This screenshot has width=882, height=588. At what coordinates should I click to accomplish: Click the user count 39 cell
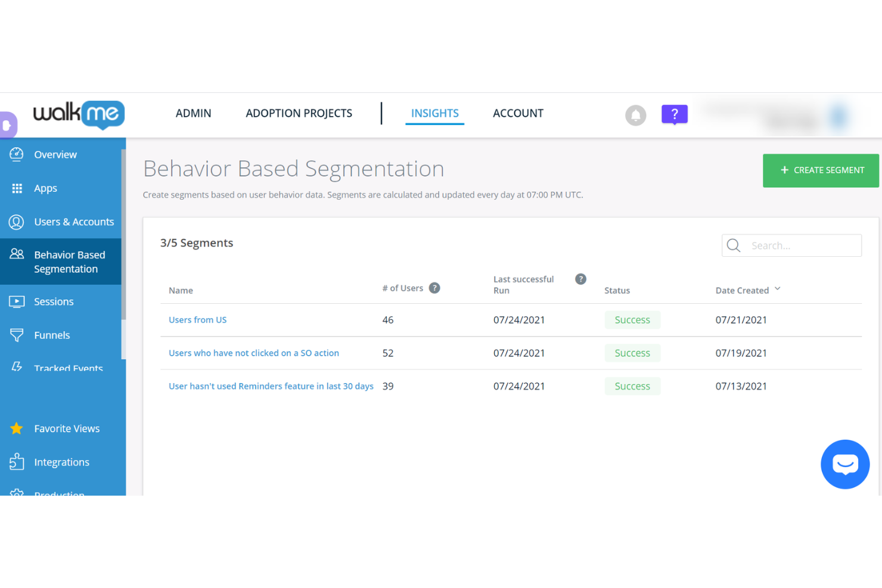point(388,386)
